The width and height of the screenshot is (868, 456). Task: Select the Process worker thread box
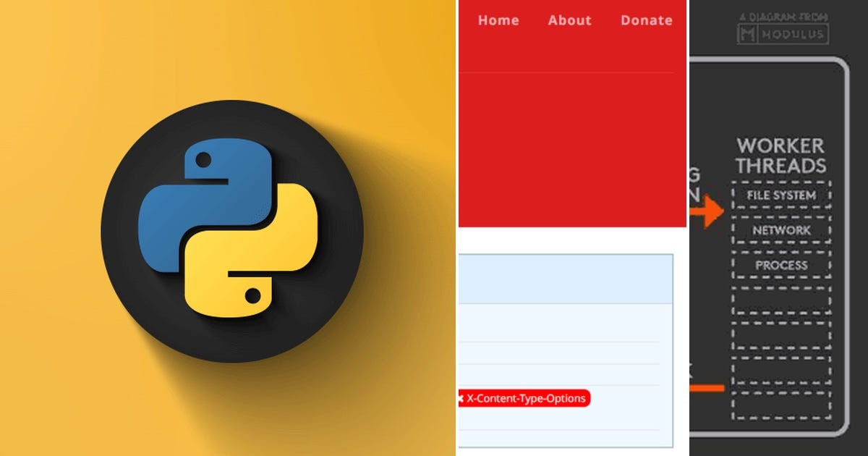click(782, 266)
